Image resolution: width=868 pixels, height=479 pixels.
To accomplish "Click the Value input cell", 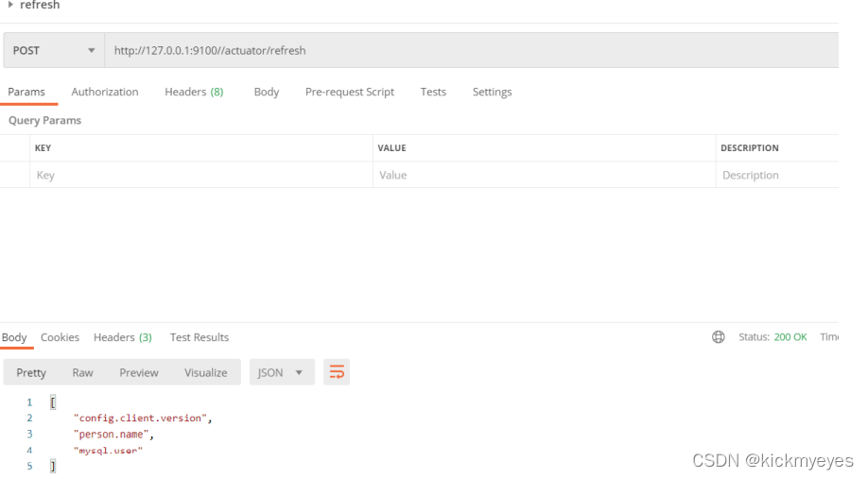I will pos(545,175).
